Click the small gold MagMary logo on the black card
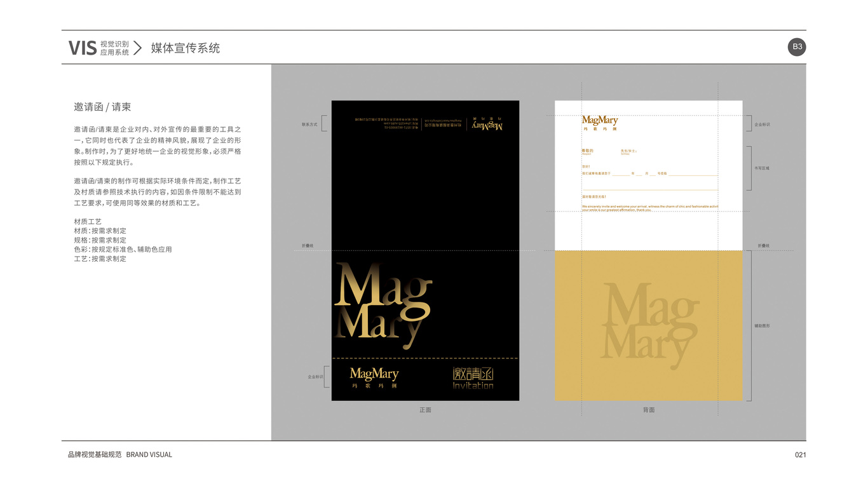 click(x=374, y=377)
